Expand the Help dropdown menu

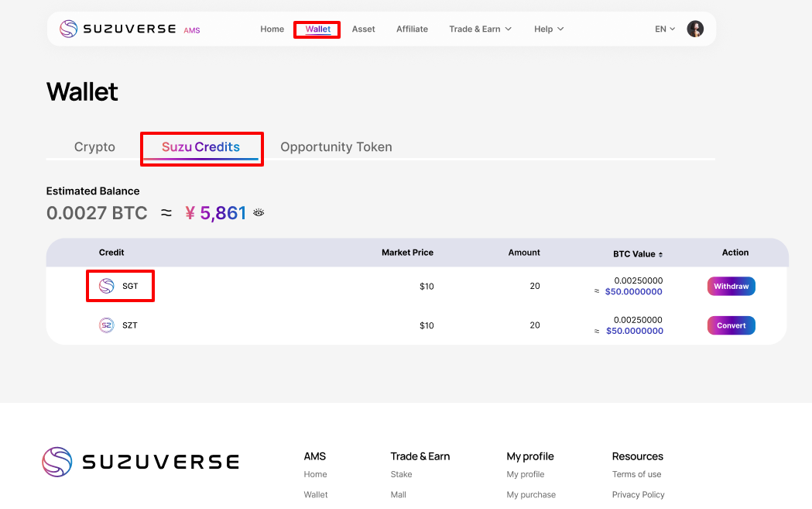pos(549,29)
